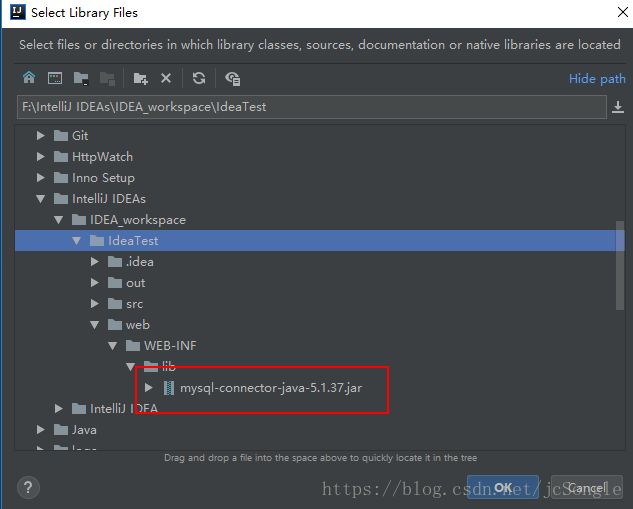Collapse the web folder arrow
Viewport: 633px width, 509px height.
coord(94,325)
